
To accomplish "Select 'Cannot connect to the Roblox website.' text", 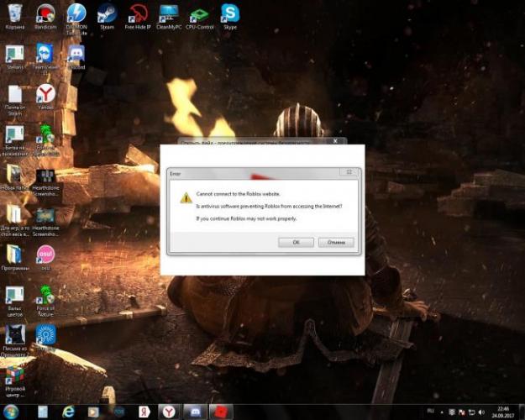I will click(238, 194).
